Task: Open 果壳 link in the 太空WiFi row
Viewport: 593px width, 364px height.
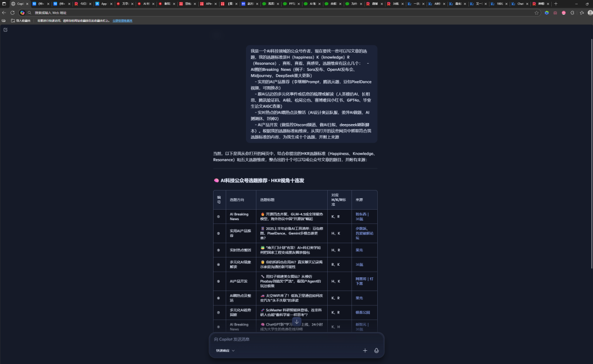Action: (x=359, y=298)
